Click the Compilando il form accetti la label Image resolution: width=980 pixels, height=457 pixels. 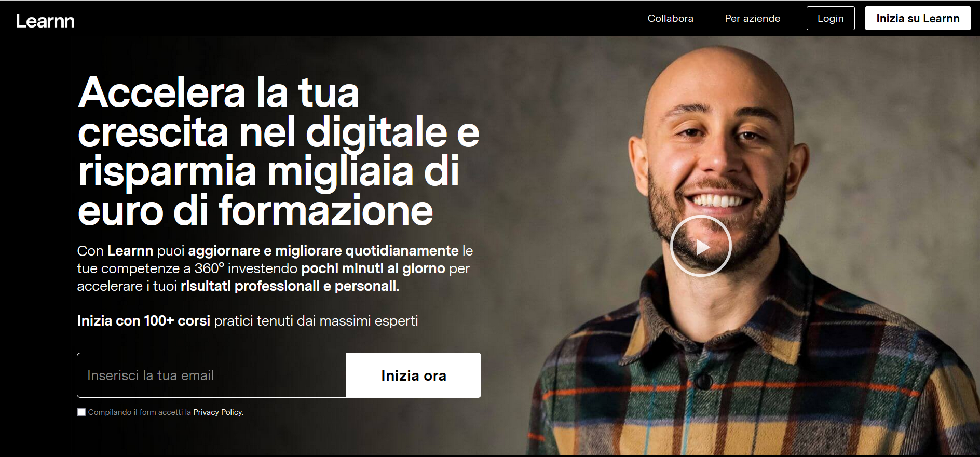click(x=140, y=412)
